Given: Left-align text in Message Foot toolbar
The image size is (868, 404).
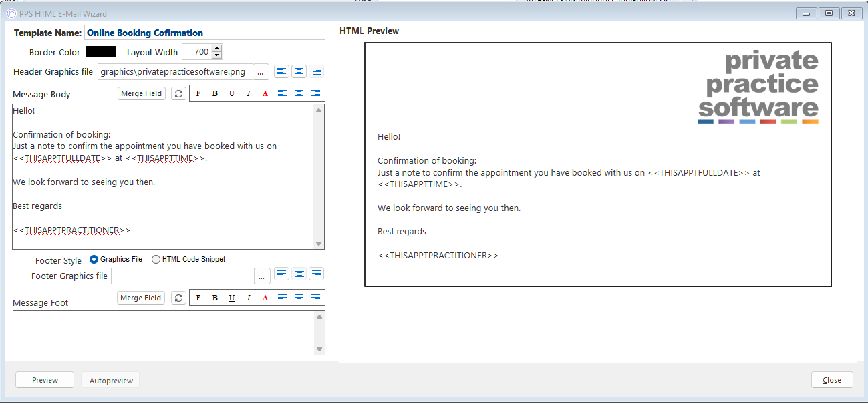Looking at the screenshot, I should pyautogui.click(x=282, y=298).
